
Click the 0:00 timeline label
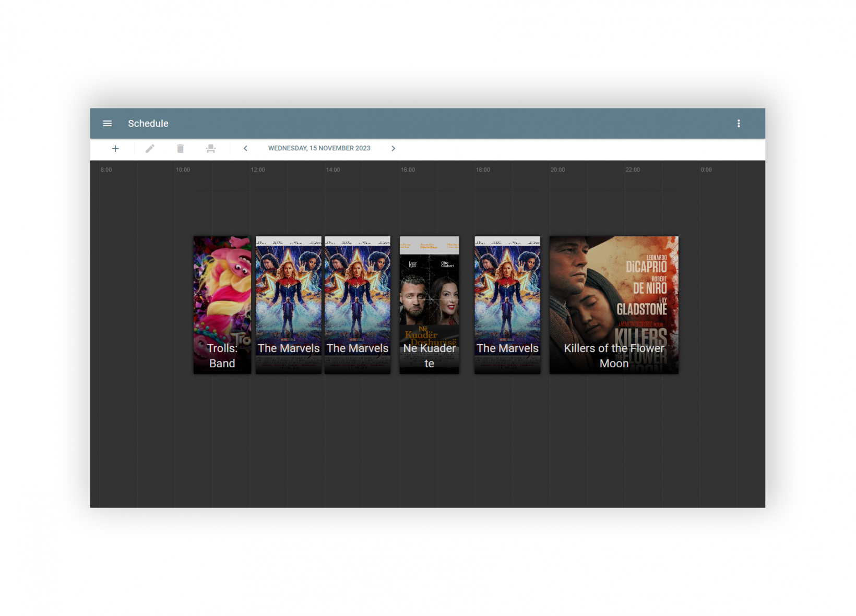[706, 170]
